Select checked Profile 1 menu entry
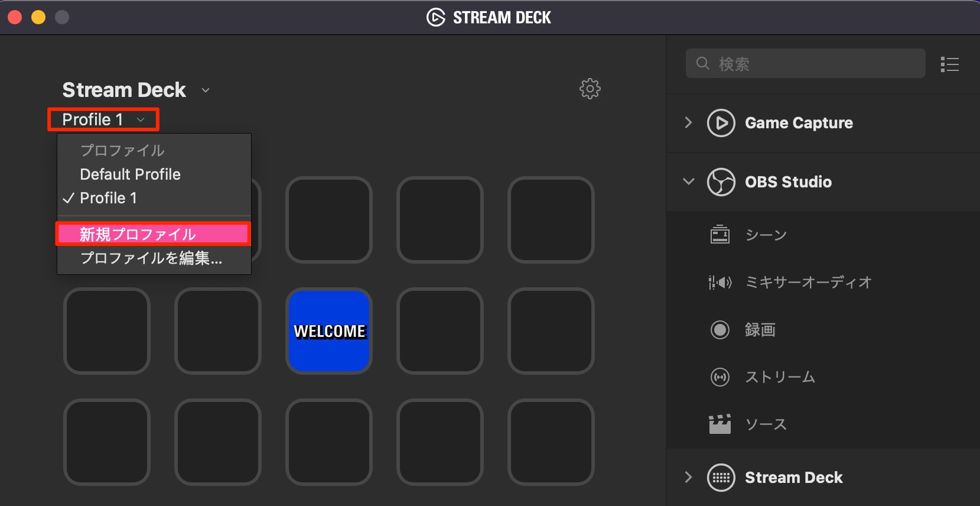Screen dimensions: 980x506 pos(154,198)
